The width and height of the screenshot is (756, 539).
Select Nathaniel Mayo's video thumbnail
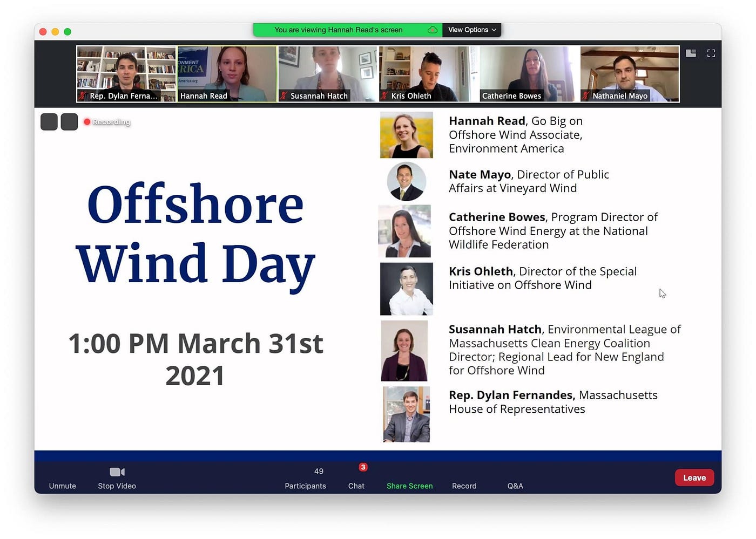coord(630,74)
